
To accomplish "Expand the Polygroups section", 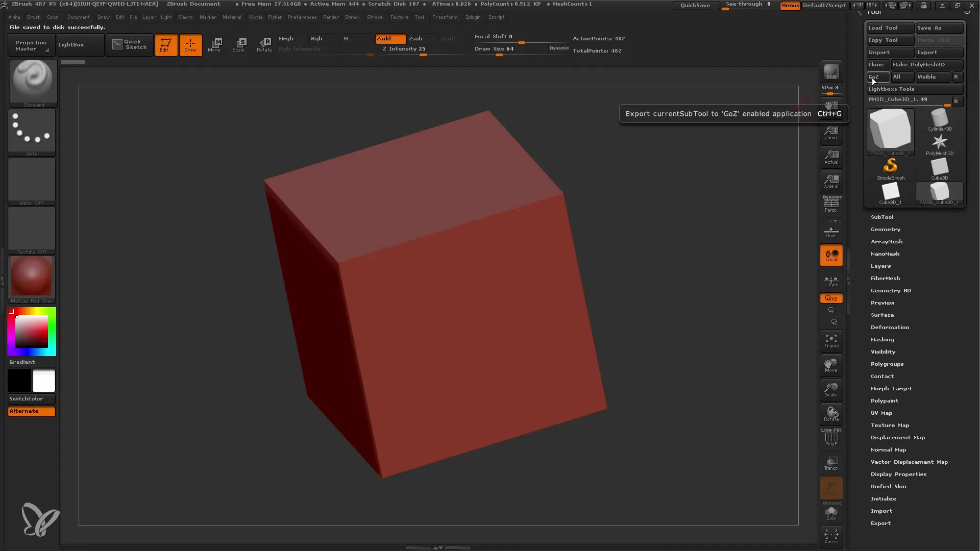I will coord(887,364).
